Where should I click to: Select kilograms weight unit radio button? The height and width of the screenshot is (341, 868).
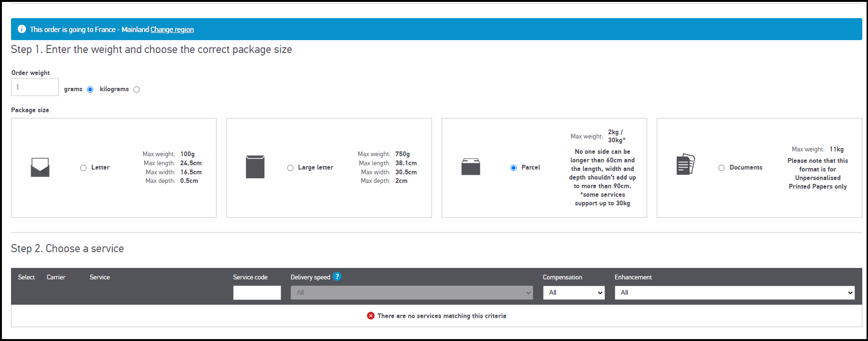137,89
